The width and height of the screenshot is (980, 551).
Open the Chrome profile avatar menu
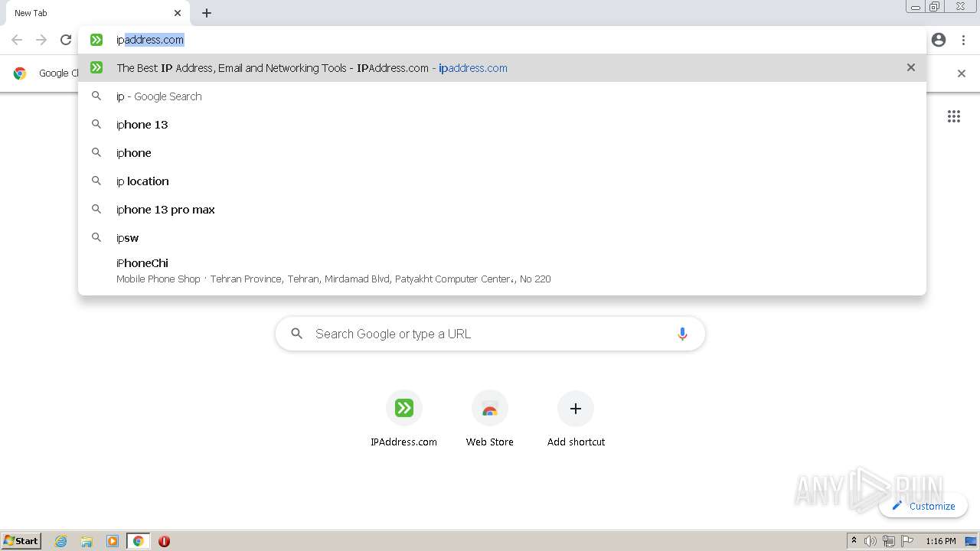click(x=939, y=40)
